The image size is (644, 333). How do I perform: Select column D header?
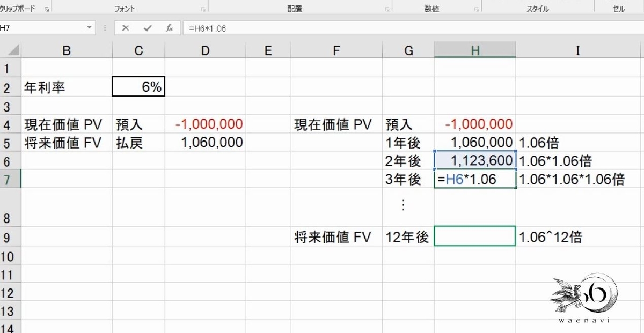[206, 50]
